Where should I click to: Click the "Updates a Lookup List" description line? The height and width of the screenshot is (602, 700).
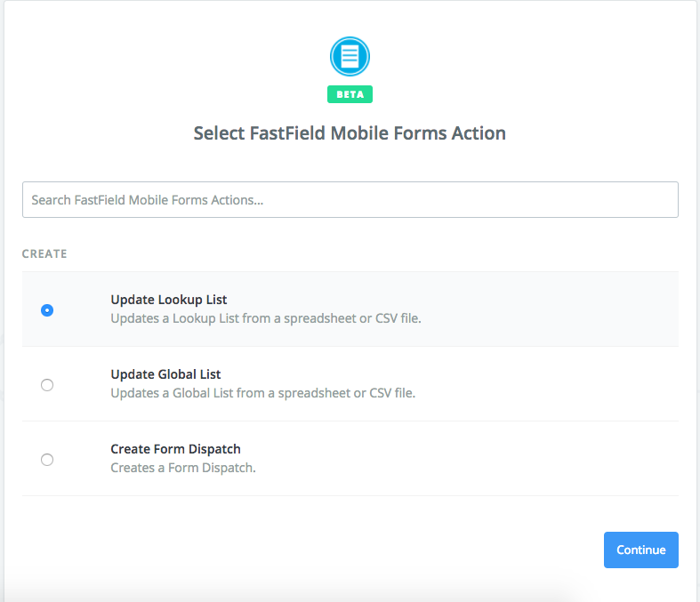coord(265,317)
